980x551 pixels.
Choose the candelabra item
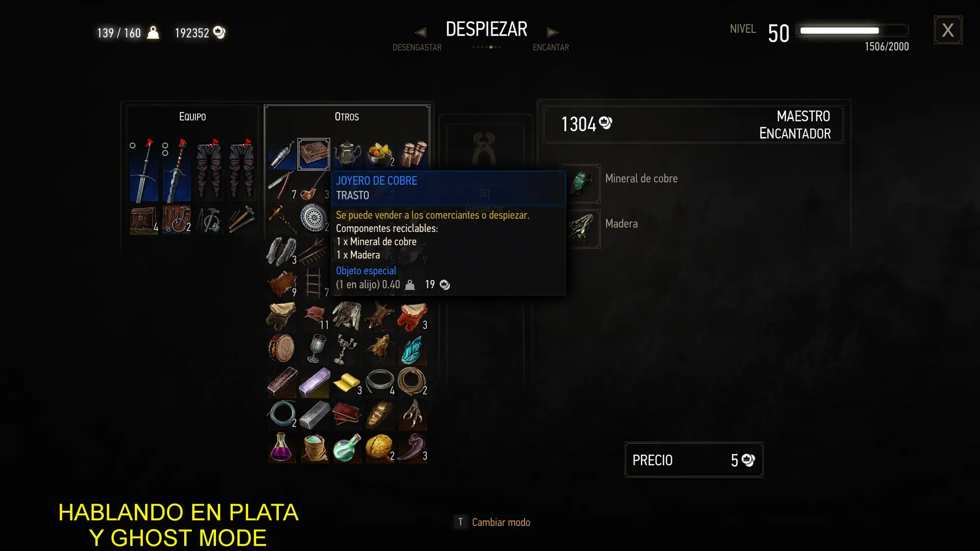pyautogui.click(x=347, y=349)
